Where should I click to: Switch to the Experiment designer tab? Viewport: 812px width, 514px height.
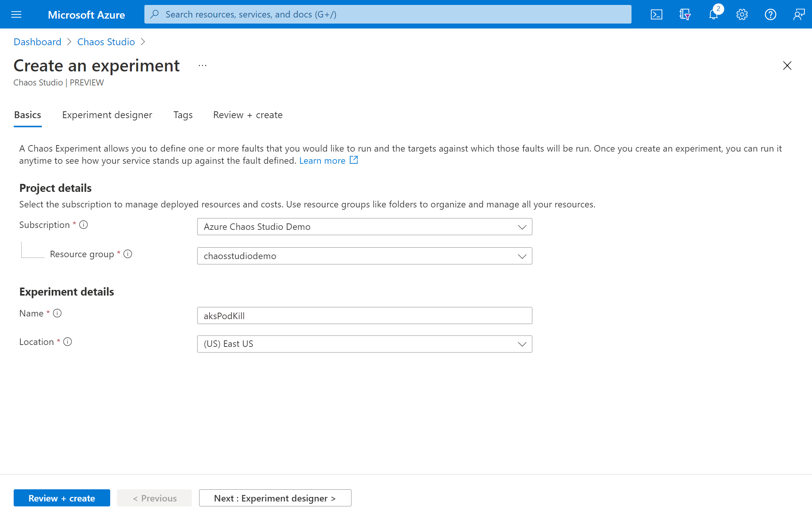click(107, 115)
